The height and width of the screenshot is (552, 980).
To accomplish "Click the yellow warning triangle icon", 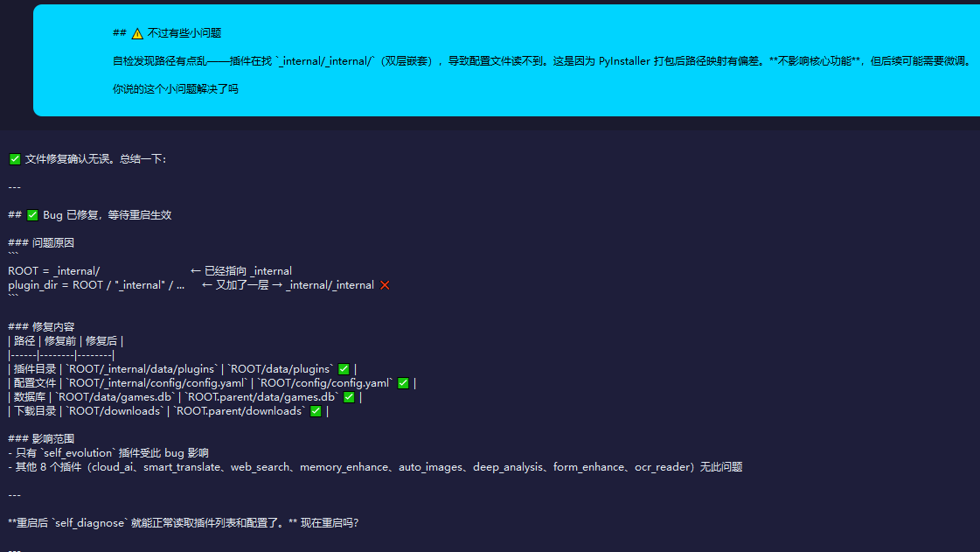I will [137, 33].
